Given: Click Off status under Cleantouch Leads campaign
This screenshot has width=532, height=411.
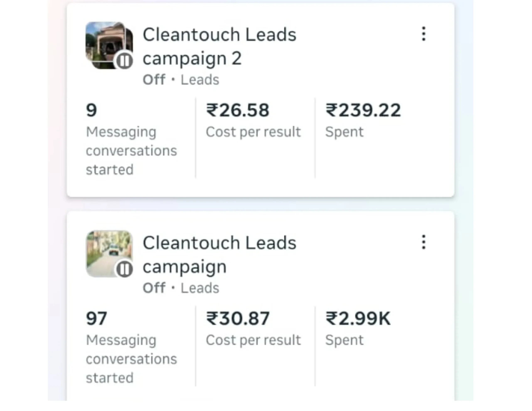Looking at the screenshot, I should [154, 288].
